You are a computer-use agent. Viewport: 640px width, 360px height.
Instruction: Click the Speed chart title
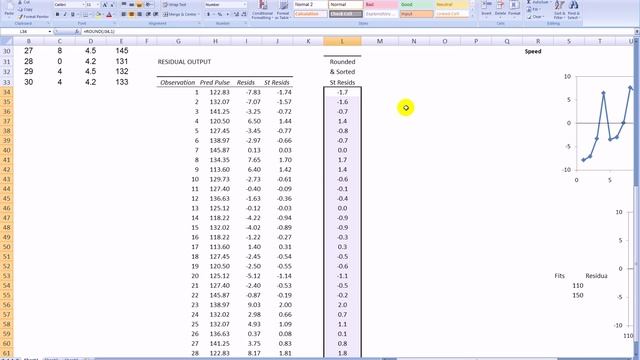tap(533, 51)
